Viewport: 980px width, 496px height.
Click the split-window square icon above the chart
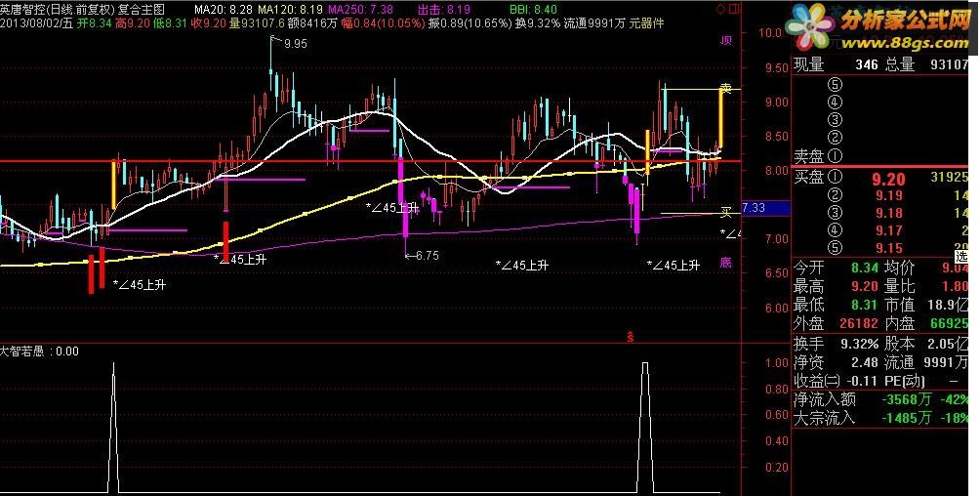pyautogui.click(x=734, y=9)
